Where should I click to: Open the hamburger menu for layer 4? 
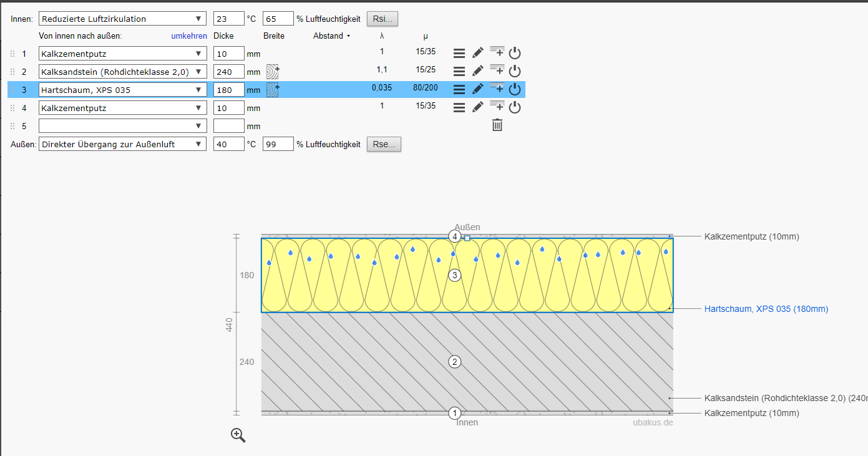point(459,107)
